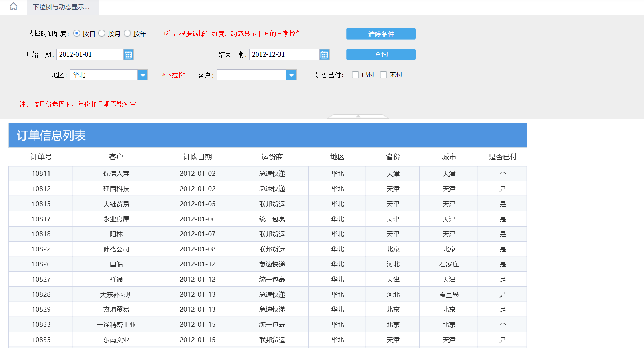Click date 2012-01-05 cell
This screenshot has width=644, height=348.
coord(197,204)
